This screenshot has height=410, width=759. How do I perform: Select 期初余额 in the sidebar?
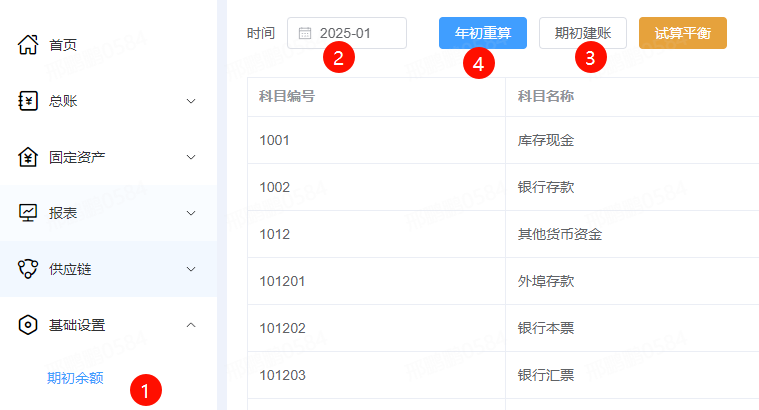pos(75,378)
